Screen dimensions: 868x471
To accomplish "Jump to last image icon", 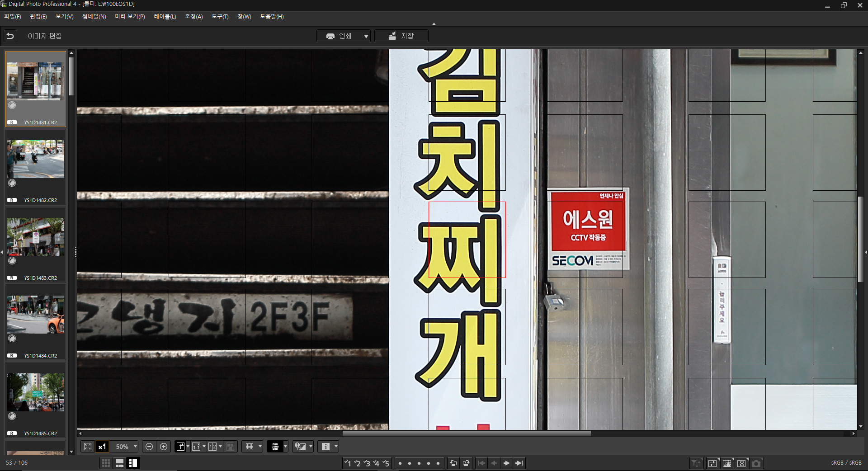I will tap(519, 463).
